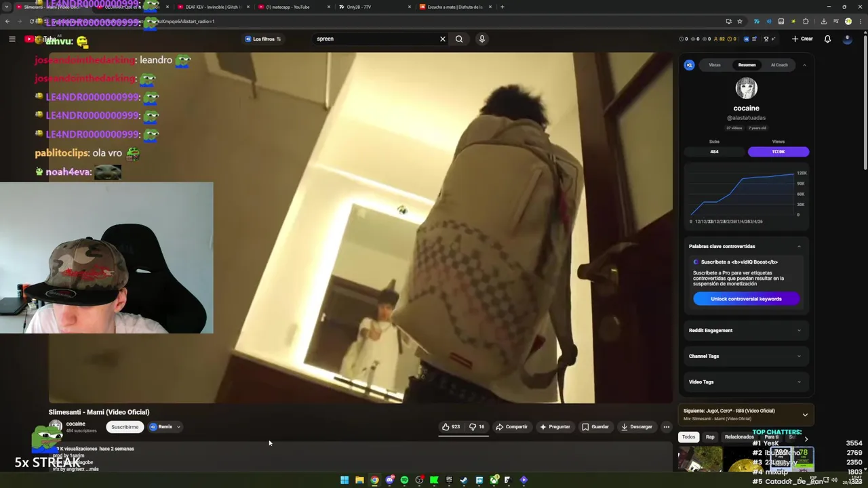Open the new tab plus button
Screen dimensions: 868x488
502,7
